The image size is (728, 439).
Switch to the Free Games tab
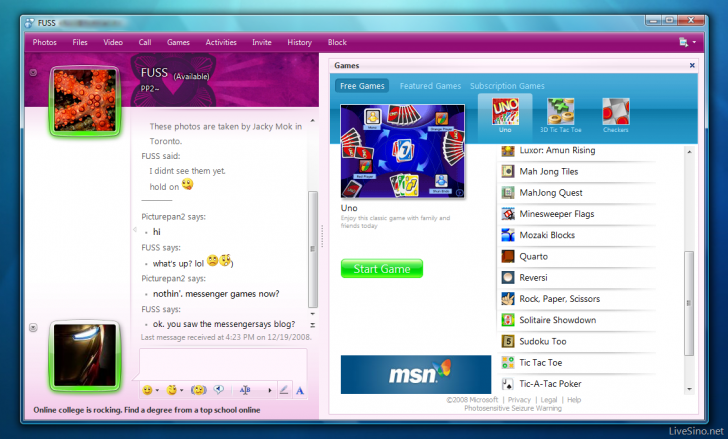[x=362, y=86]
